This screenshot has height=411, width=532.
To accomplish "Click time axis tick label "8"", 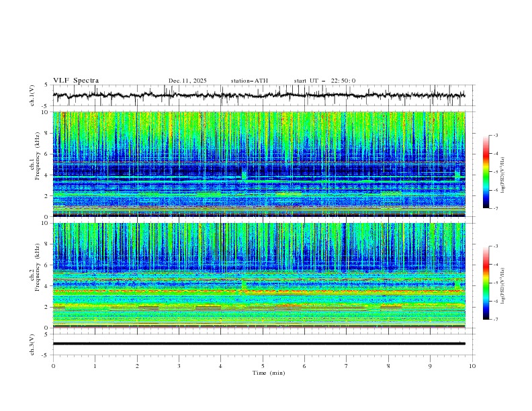I will [x=388, y=366].
